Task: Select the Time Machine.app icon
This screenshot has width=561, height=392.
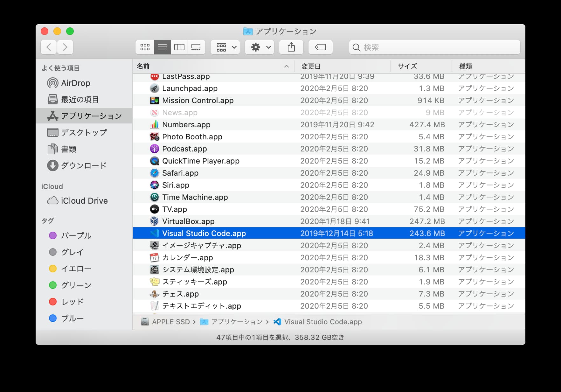Action: [x=154, y=197]
